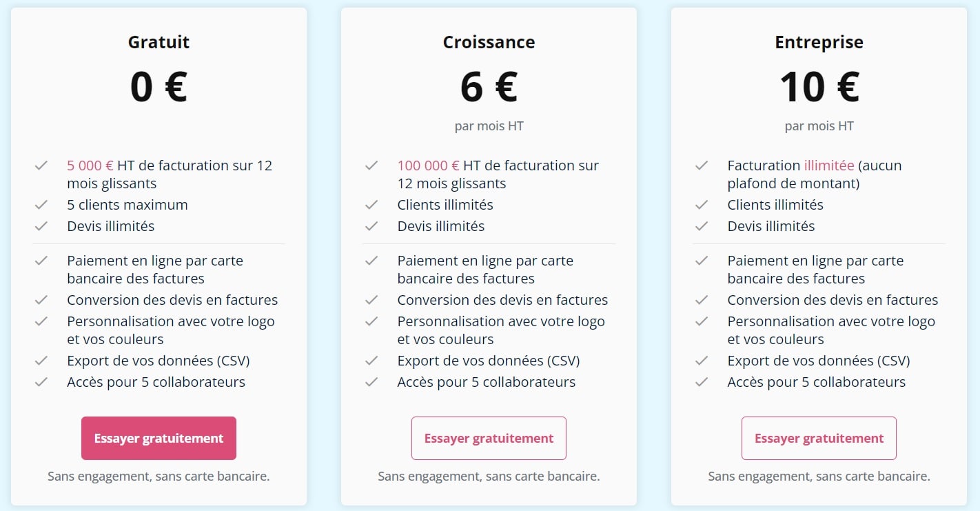
Task: Click checkmark beside Gratuit "5 000 € HT" feature
Action: point(41,166)
